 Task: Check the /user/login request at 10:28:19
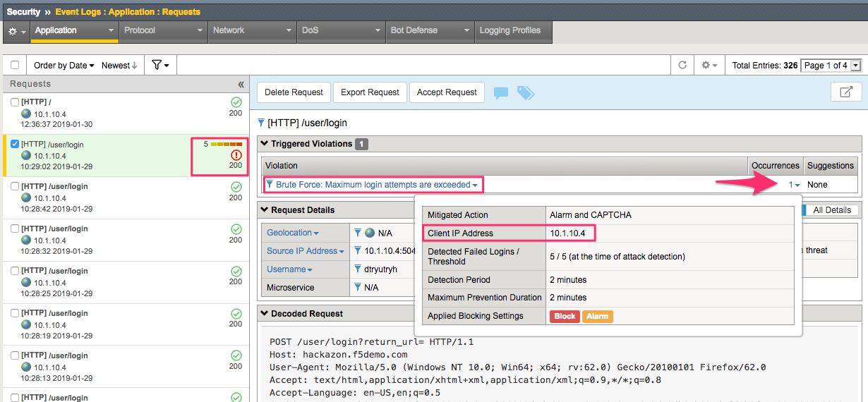point(15,314)
